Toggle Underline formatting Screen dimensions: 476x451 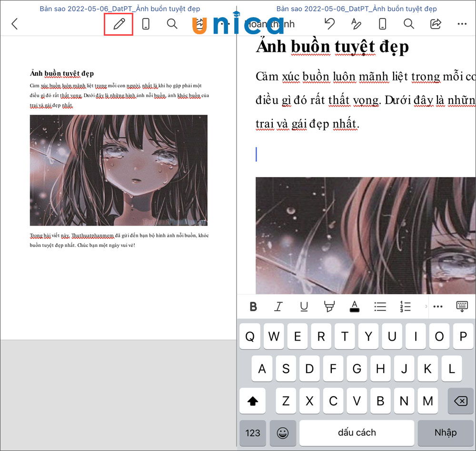click(304, 306)
